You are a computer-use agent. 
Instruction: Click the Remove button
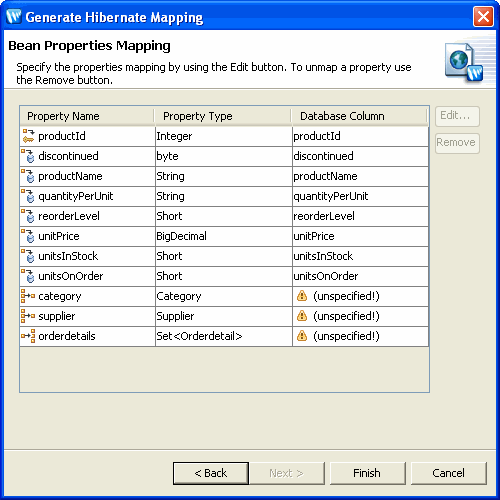click(457, 143)
